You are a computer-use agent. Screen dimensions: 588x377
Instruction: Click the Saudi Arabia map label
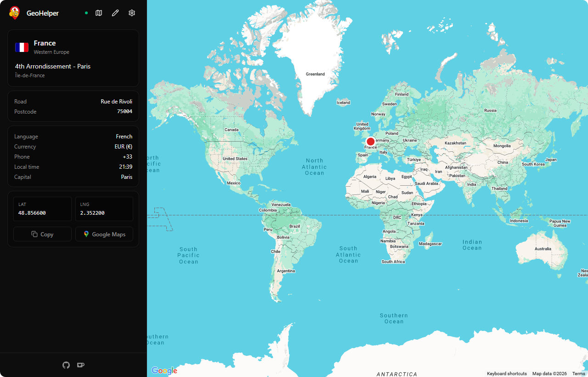point(426,183)
